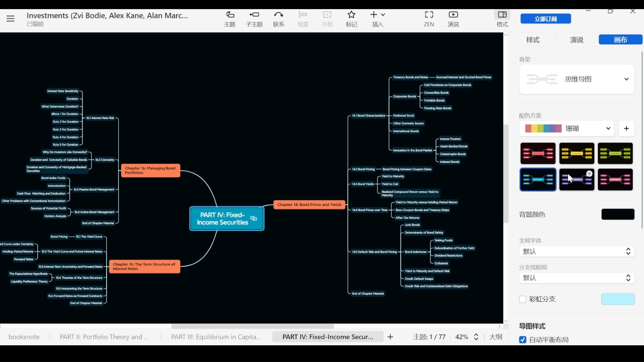
Task: Enable 彩虹分支 rainbow branch checkbox
Action: 523,299
